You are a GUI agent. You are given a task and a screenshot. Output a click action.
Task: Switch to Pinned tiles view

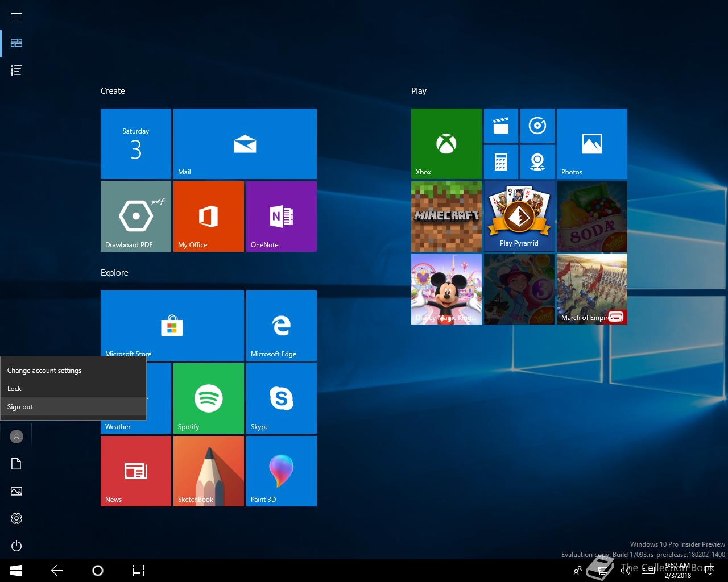(16, 43)
